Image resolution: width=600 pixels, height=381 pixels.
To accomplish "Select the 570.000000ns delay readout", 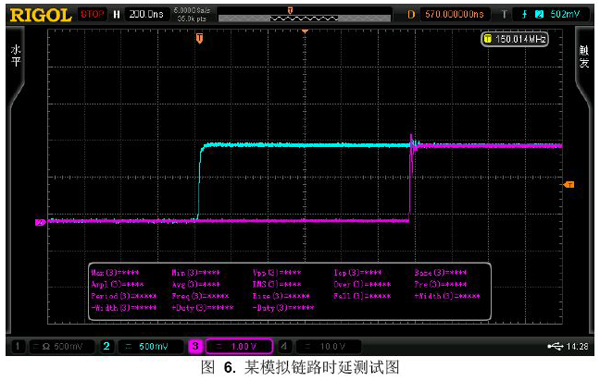I will coord(454,15).
